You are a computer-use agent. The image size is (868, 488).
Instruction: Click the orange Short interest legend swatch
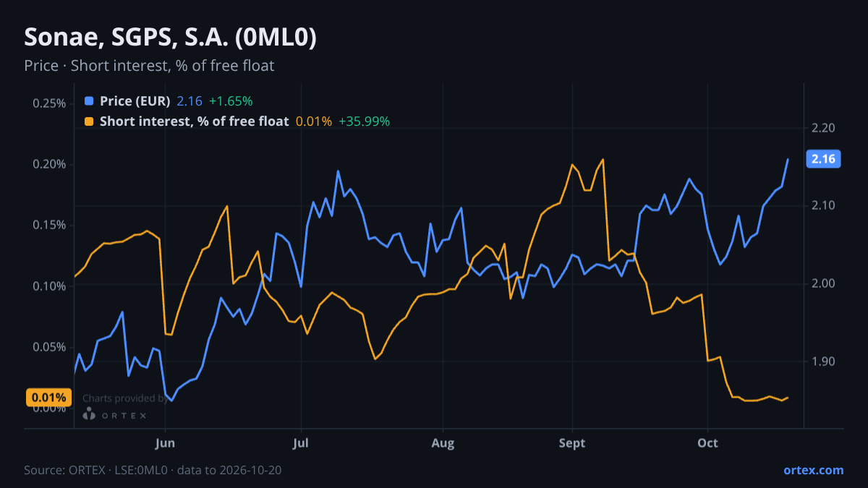tap(89, 121)
